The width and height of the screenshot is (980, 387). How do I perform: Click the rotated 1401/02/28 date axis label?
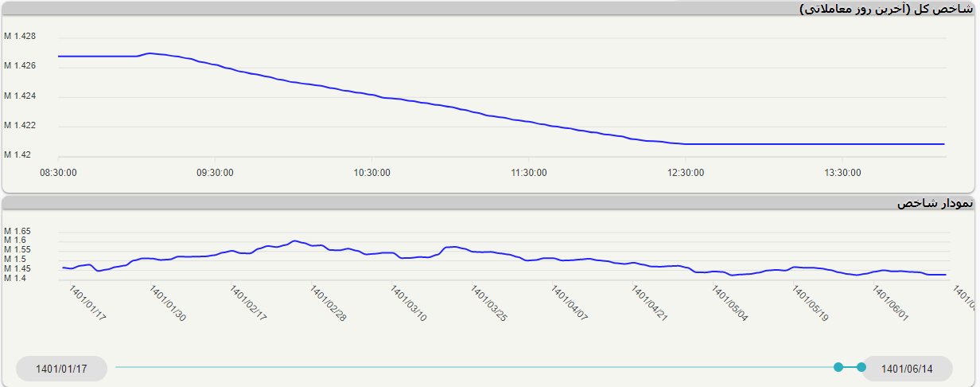click(328, 304)
